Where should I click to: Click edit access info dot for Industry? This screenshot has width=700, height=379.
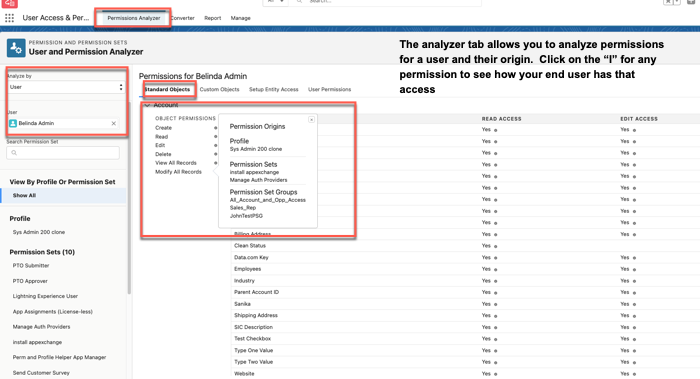(x=634, y=281)
